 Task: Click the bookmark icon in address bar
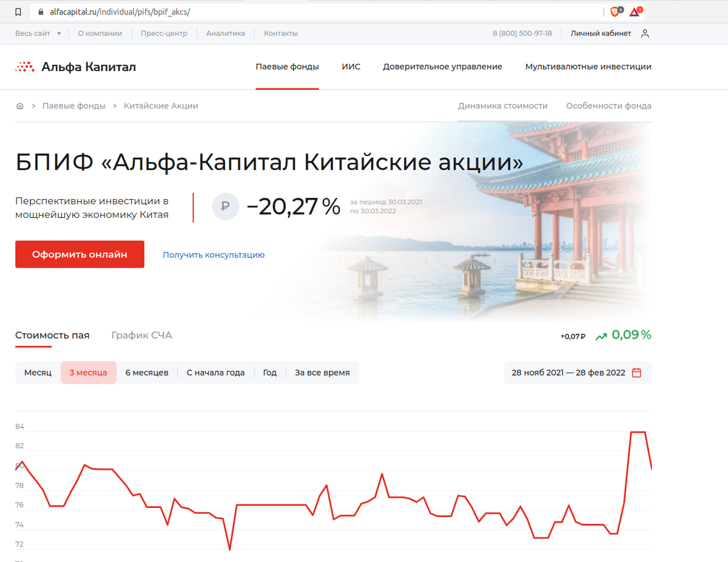[x=18, y=12]
